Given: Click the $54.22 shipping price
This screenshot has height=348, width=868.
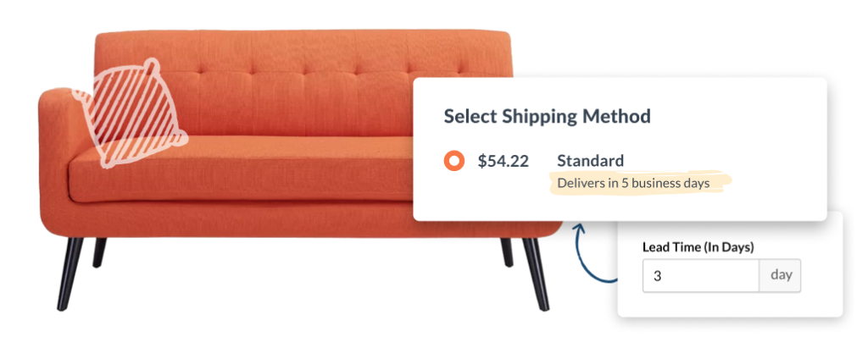Looking at the screenshot, I should (x=504, y=161).
